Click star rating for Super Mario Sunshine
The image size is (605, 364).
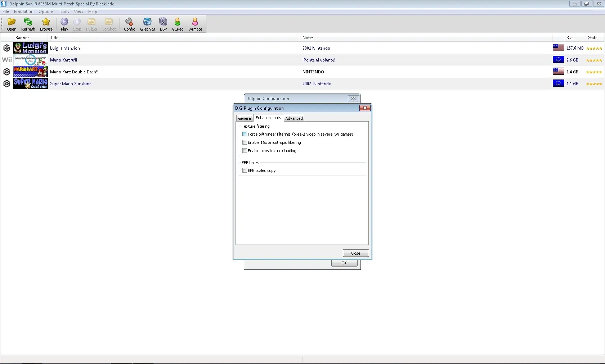594,84
